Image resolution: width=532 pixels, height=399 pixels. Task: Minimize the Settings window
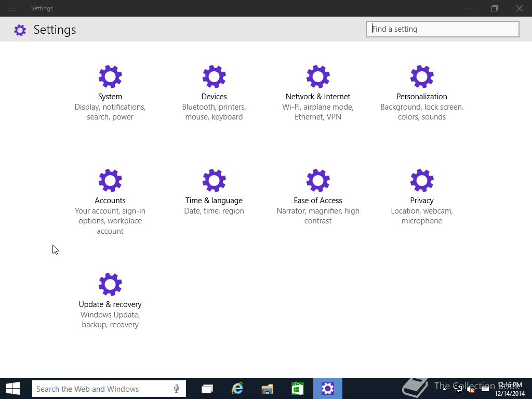[x=470, y=8]
